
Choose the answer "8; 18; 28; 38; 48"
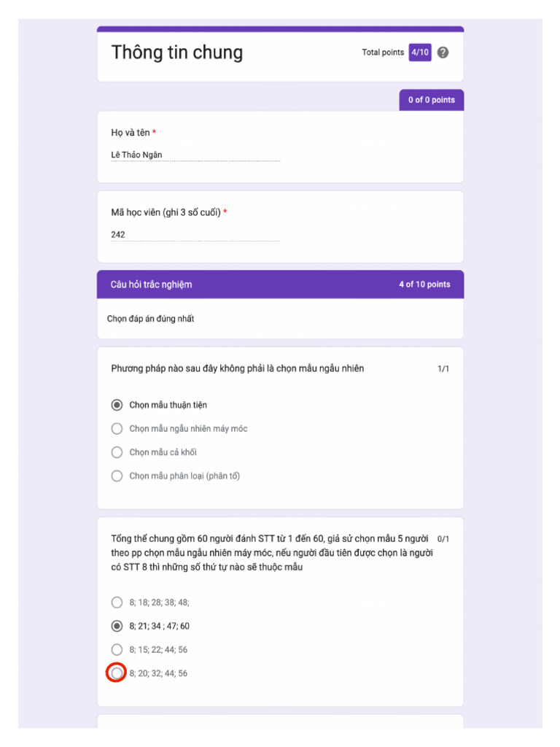pos(117,603)
